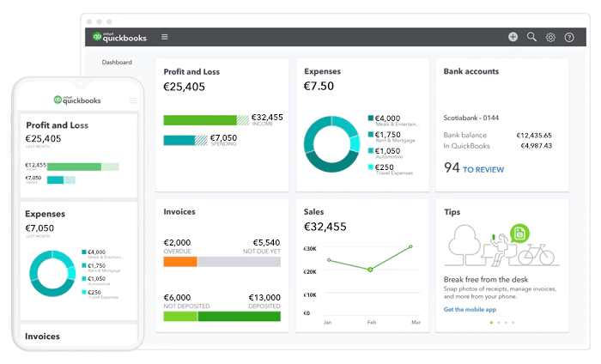601x364 pixels.
Task: Click the €32,455 Sales total
Action: click(x=325, y=227)
